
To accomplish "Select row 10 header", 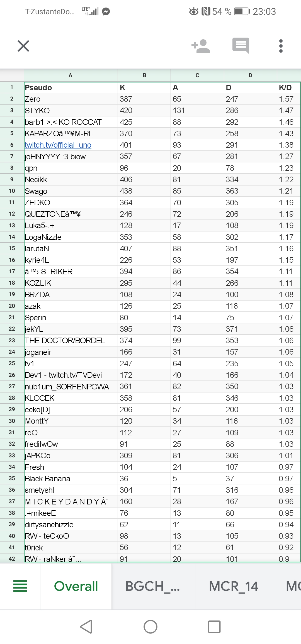I will [x=12, y=191].
